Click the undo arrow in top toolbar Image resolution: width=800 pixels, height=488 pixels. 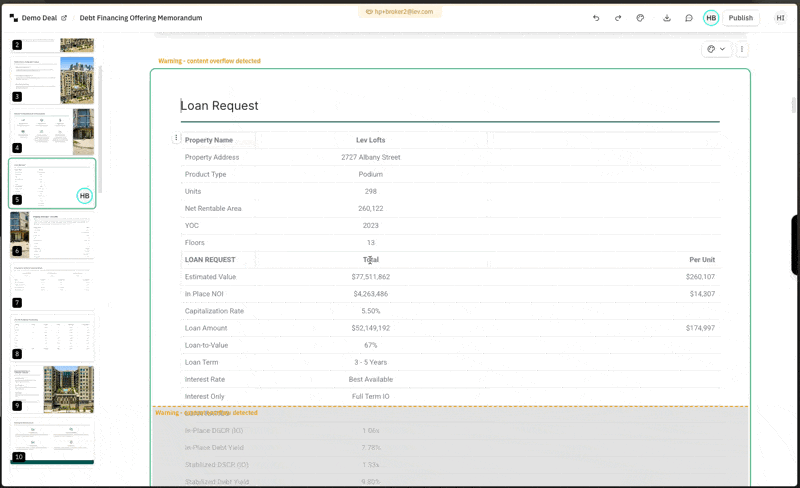click(596, 18)
